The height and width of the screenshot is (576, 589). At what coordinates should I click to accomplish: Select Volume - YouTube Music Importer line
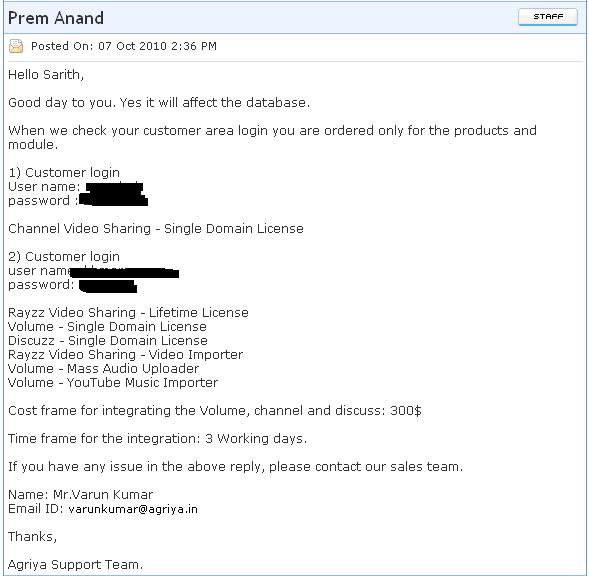113,382
